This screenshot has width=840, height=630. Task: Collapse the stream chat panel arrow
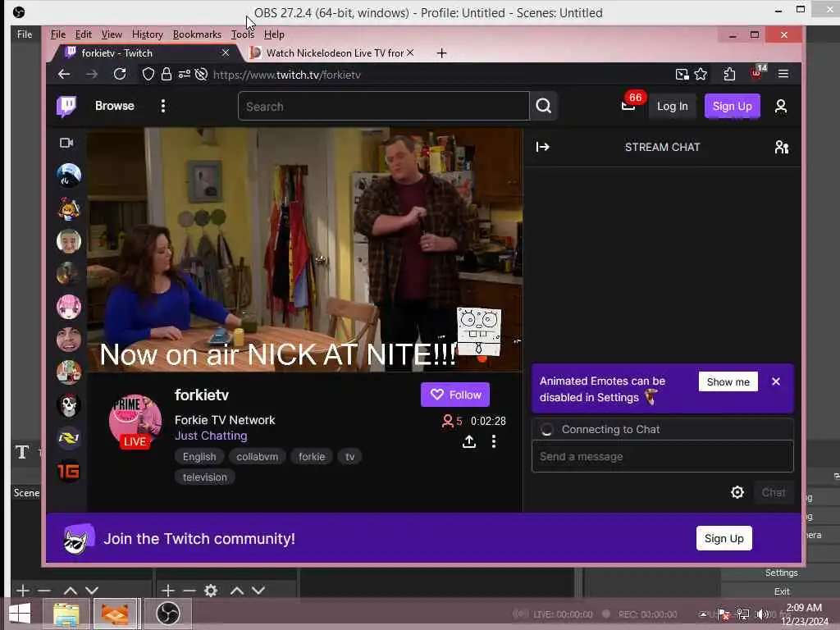[x=543, y=147]
